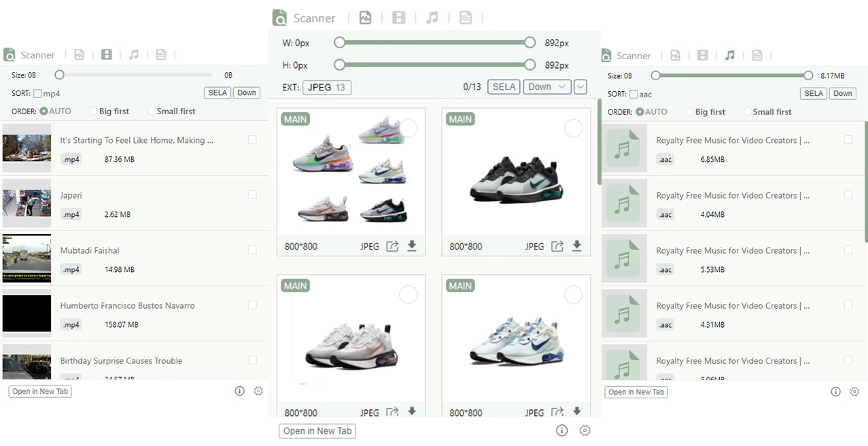868x446 pixels.
Task: Download the grey and pink sneaker image
Action: pyautogui.click(x=412, y=411)
